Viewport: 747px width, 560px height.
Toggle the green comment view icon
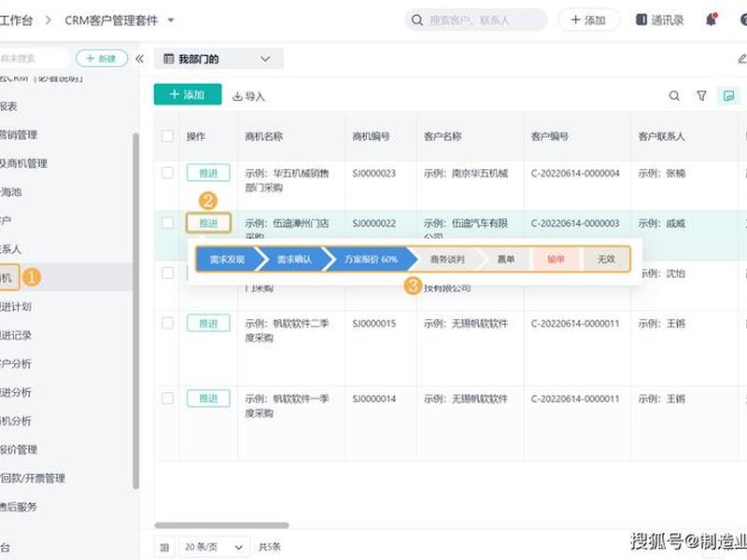tap(728, 96)
